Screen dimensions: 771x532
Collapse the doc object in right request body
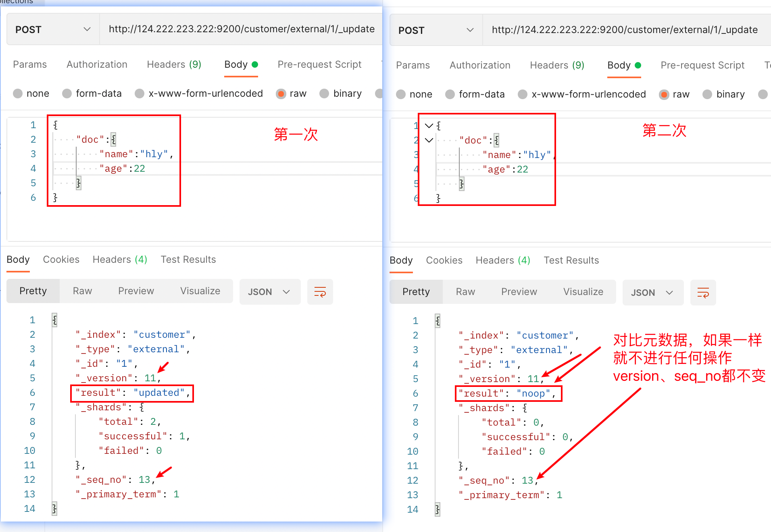coord(428,140)
